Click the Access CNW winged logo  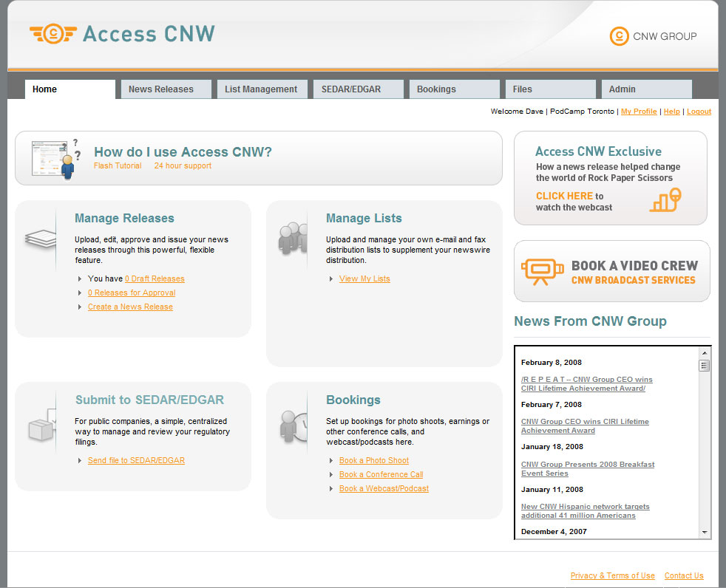coord(53,34)
